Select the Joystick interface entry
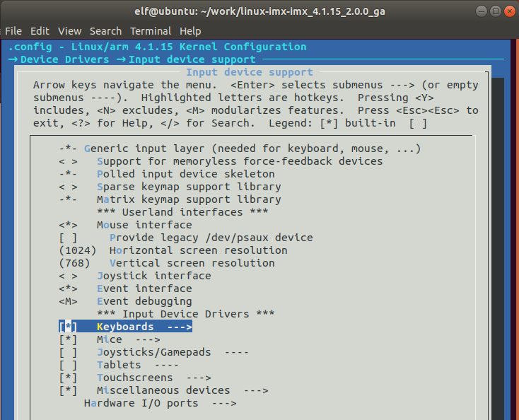The width and height of the screenshot is (519, 420). (x=153, y=276)
